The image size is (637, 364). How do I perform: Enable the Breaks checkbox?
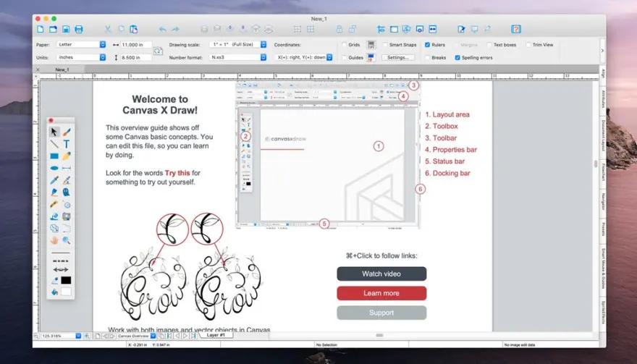427,58
